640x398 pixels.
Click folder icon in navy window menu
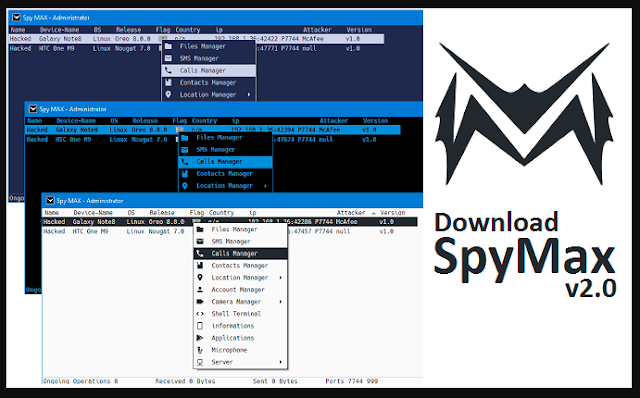[168, 46]
